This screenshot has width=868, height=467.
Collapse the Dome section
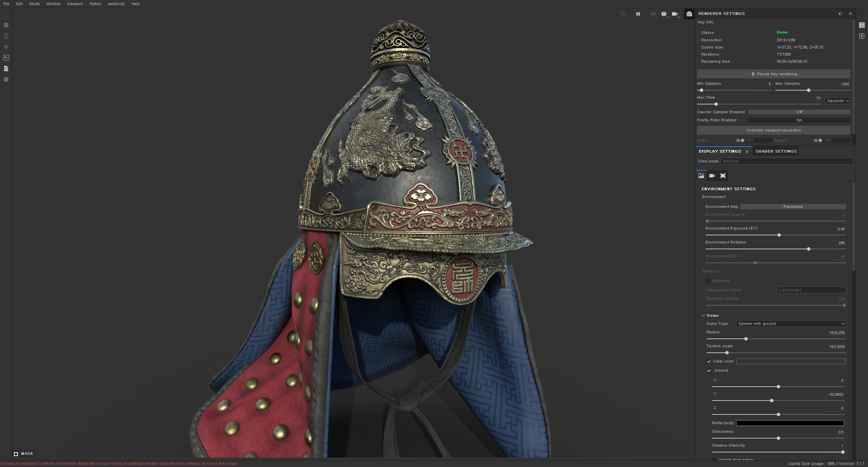tap(704, 315)
